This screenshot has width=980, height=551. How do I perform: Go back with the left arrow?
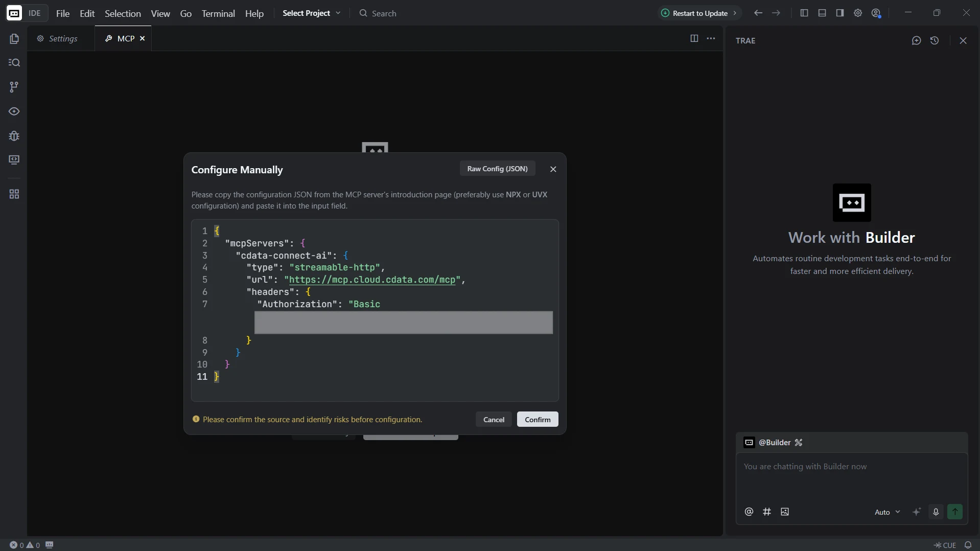click(758, 13)
